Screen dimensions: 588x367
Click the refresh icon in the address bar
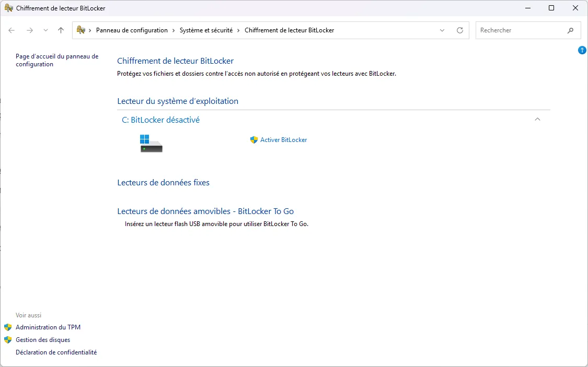coord(460,30)
